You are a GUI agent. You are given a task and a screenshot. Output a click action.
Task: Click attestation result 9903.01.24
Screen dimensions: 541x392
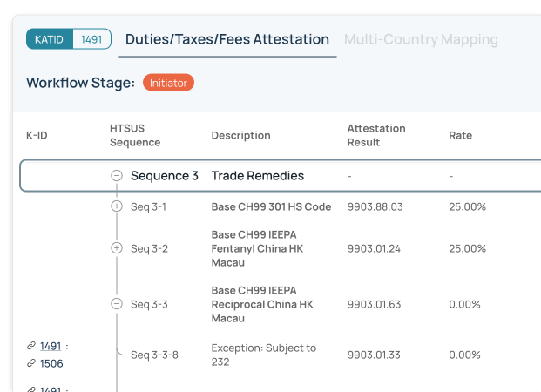click(374, 248)
